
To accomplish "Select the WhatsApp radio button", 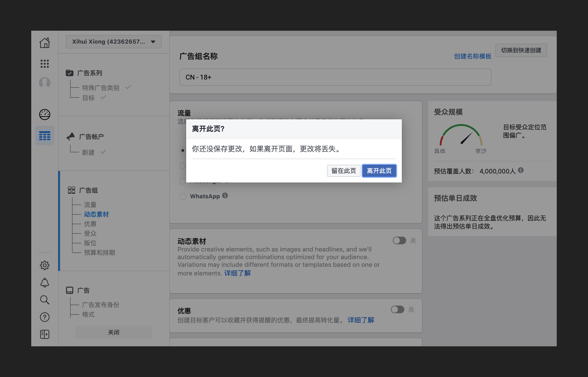I will [183, 196].
